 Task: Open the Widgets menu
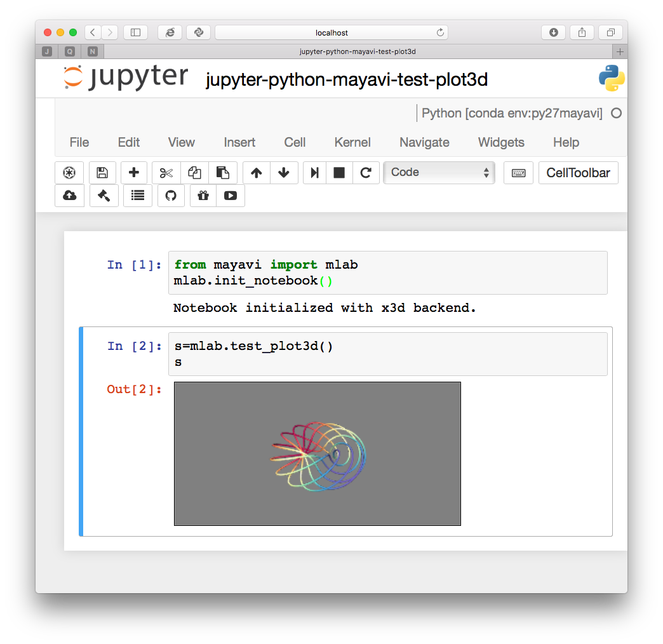pos(501,142)
